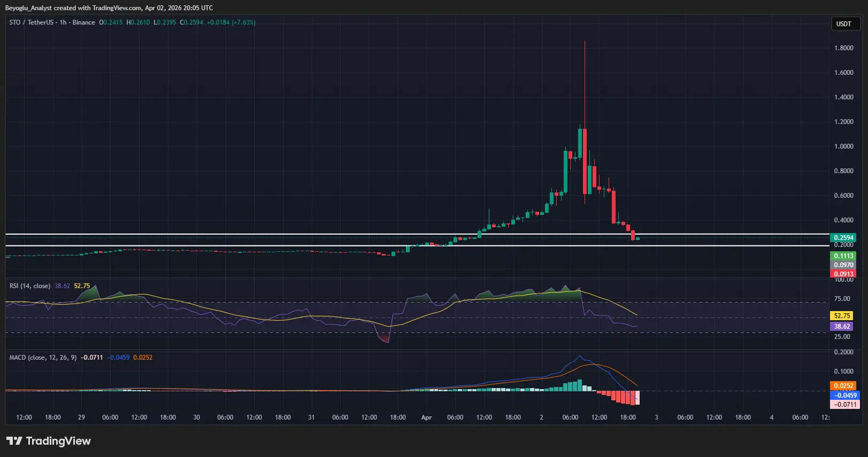Click the blue -0.0459 value in the MACD legend
Image resolution: width=868 pixels, height=457 pixels.
point(118,358)
